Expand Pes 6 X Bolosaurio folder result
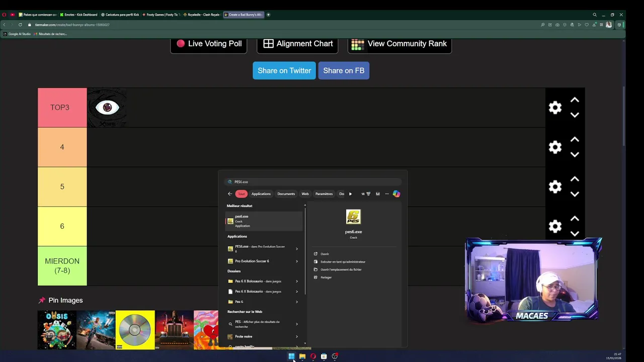The height and width of the screenshot is (362, 644). [x=296, y=282]
